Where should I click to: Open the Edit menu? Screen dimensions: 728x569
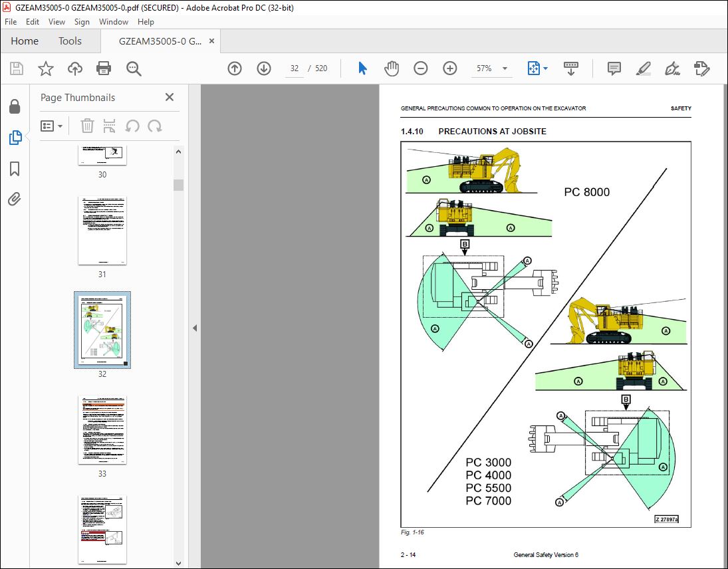click(33, 22)
